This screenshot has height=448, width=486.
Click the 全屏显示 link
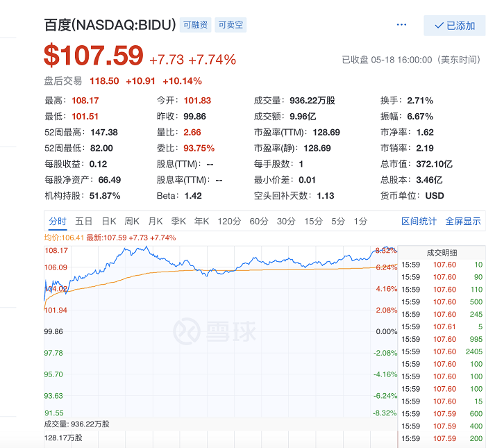(463, 222)
